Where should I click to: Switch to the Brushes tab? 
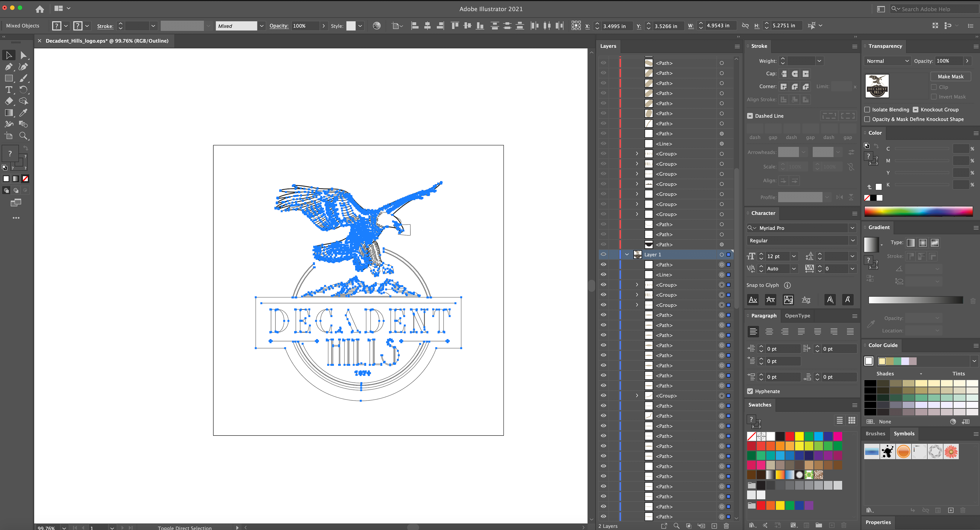click(875, 433)
